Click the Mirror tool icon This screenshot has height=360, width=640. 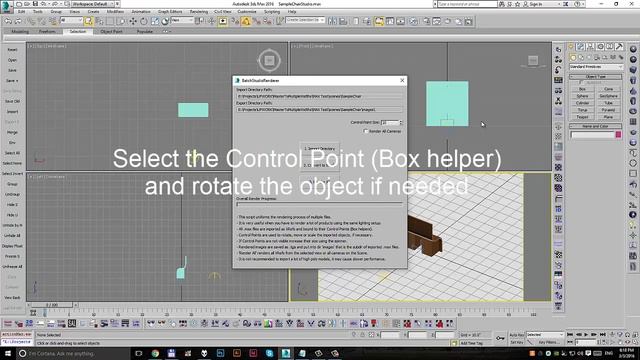332,21
